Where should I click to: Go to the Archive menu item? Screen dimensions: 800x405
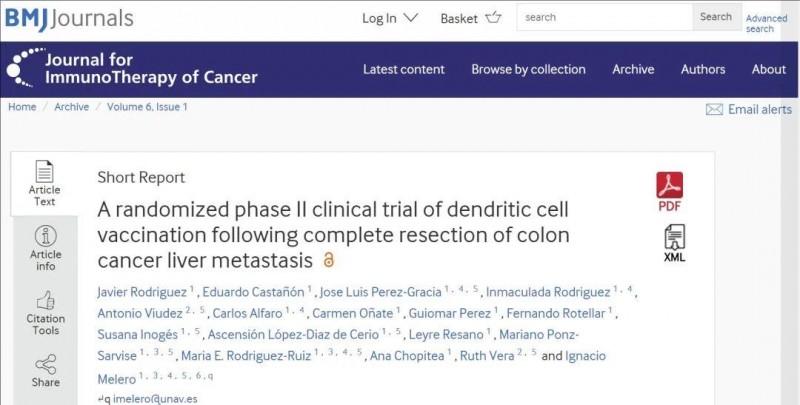[x=633, y=69]
